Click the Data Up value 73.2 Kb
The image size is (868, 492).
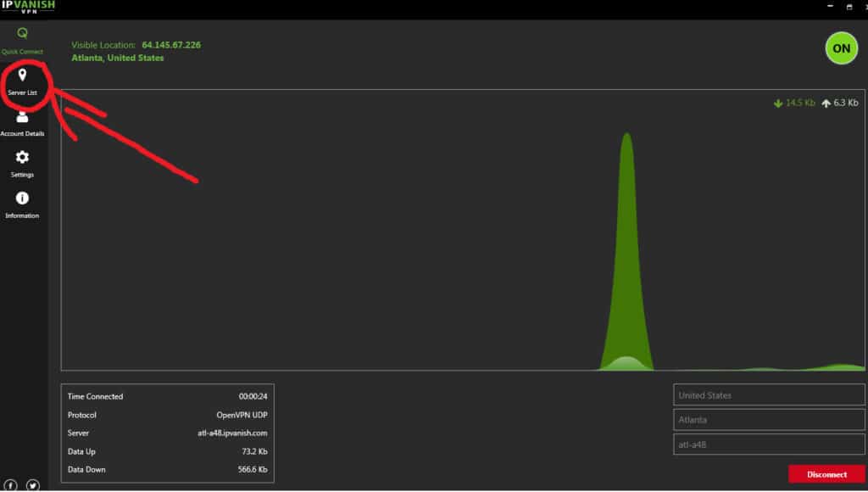[254, 451]
